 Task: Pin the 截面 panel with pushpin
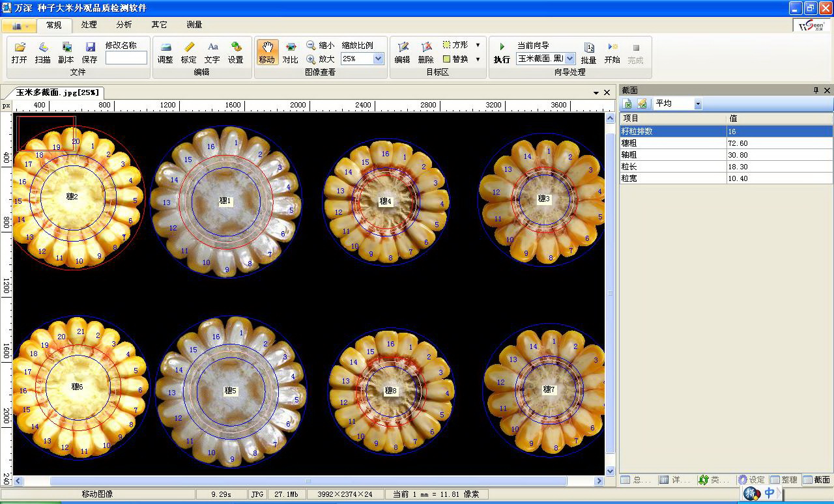(x=816, y=91)
